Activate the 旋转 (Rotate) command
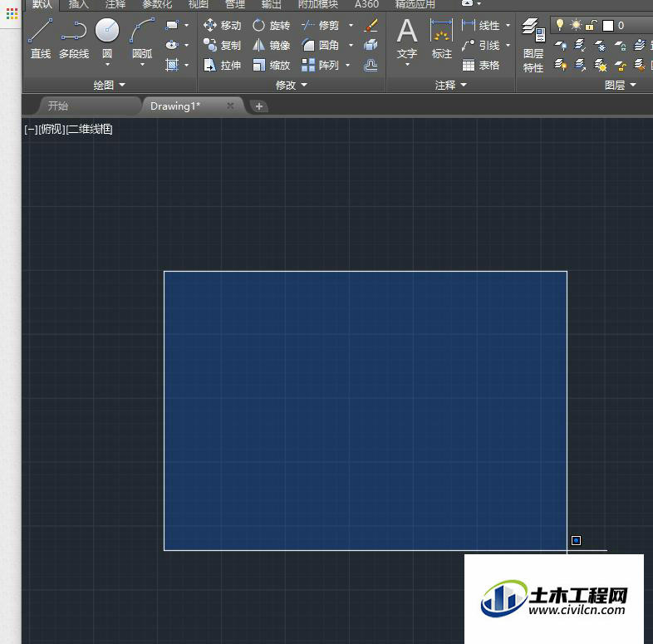This screenshot has width=653, height=644. tap(271, 26)
